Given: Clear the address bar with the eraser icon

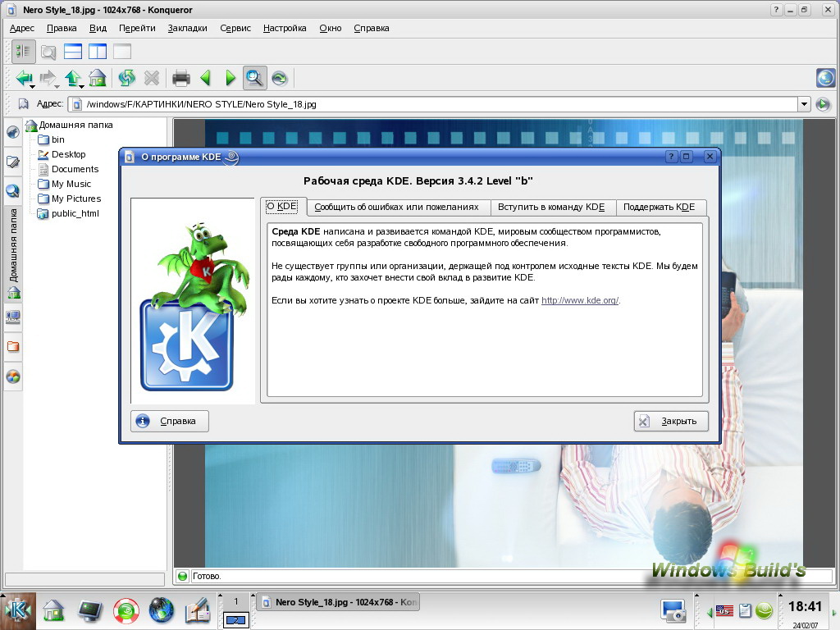Looking at the screenshot, I should pos(23,104).
